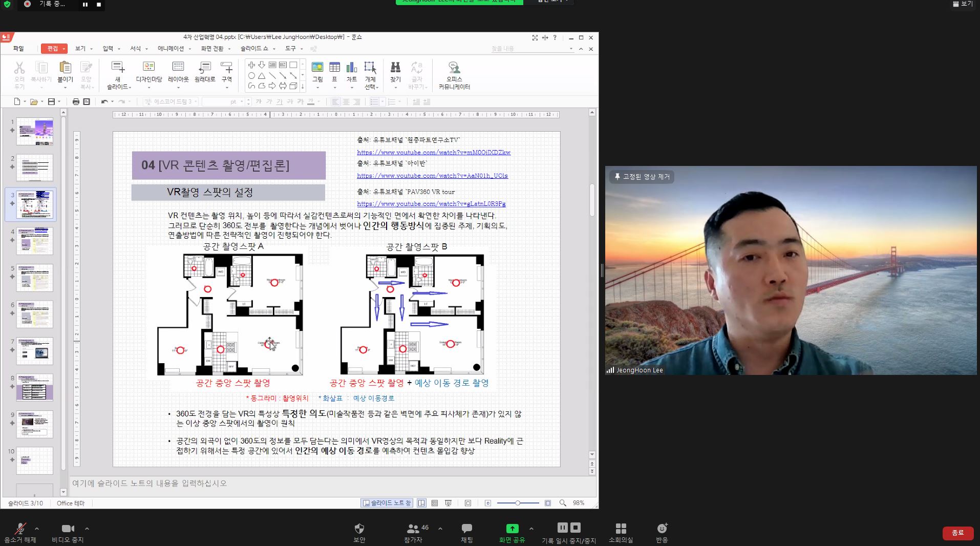Click the 찾기 (find) binoculars icon
The height and width of the screenshot is (546, 980).
coord(395,68)
